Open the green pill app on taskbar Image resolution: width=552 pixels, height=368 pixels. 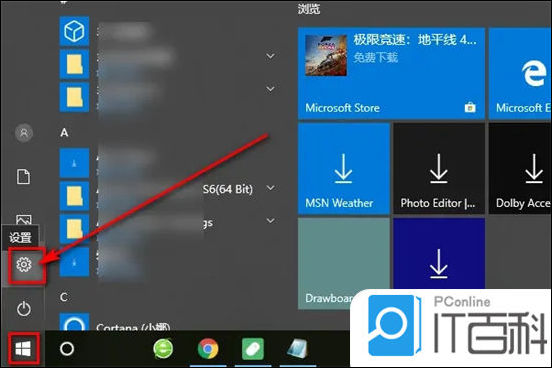coord(253,349)
